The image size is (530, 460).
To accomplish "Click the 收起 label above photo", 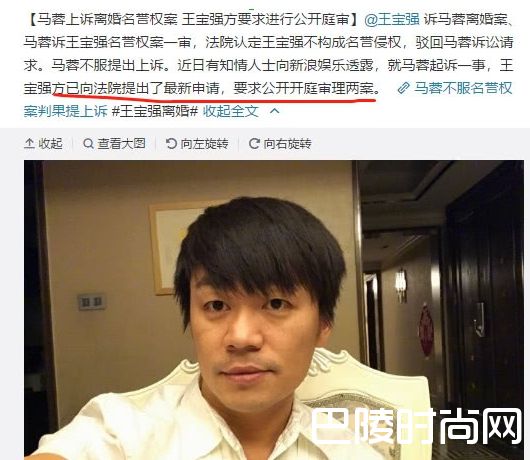I will pos(50,144).
